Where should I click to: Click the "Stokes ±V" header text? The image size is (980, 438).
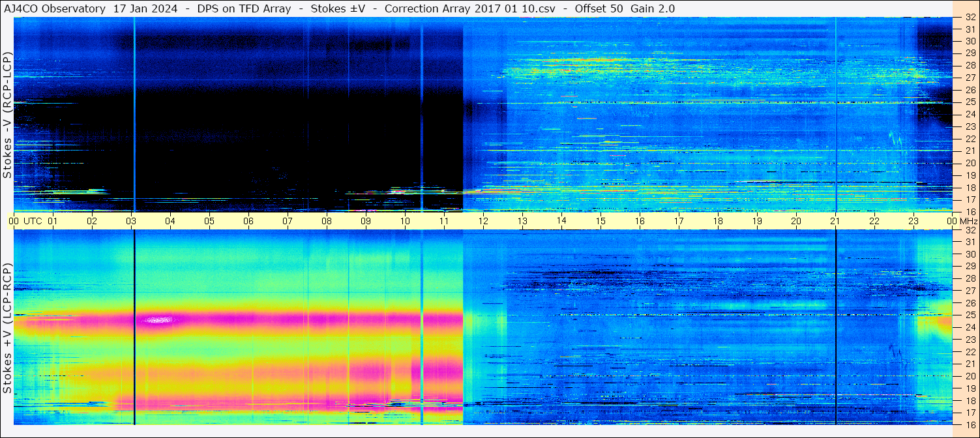[336, 8]
